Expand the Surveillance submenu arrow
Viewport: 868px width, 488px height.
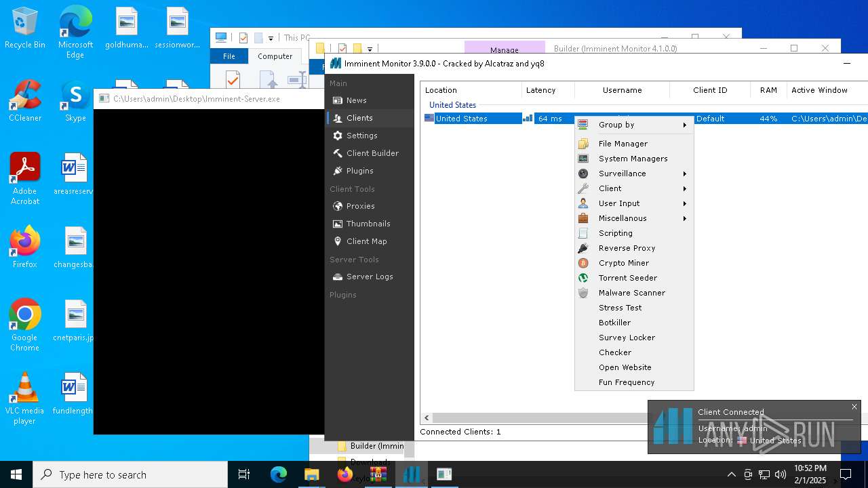point(685,174)
